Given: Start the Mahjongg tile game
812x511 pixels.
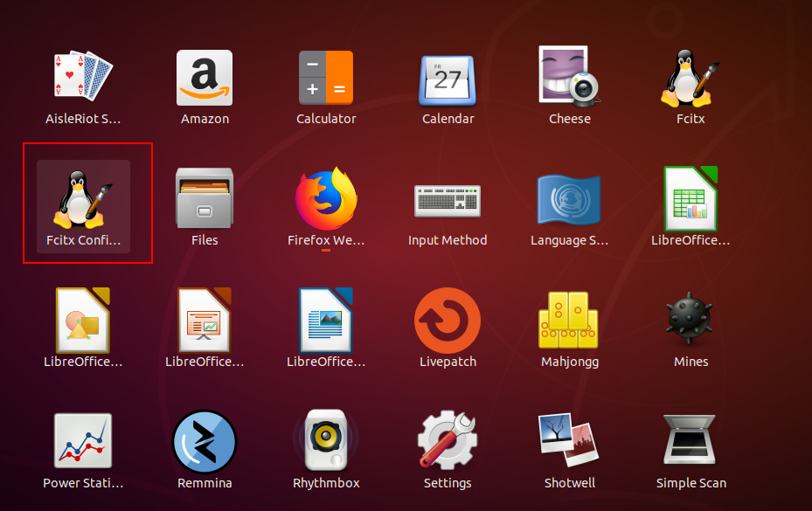Looking at the screenshot, I should point(569,321).
